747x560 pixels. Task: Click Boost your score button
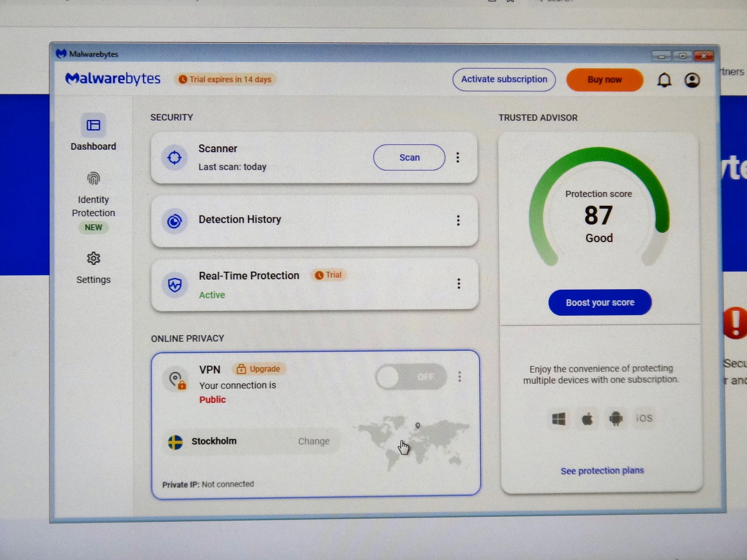pos(600,302)
